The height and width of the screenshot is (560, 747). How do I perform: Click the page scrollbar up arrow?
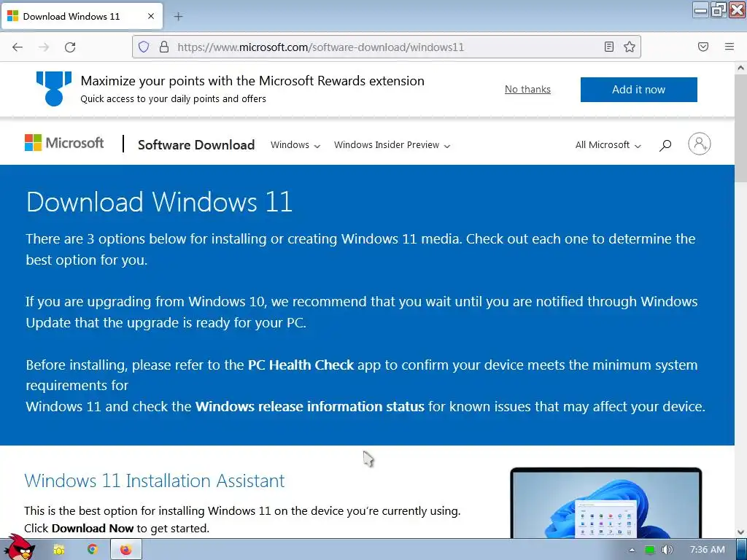(x=740, y=68)
